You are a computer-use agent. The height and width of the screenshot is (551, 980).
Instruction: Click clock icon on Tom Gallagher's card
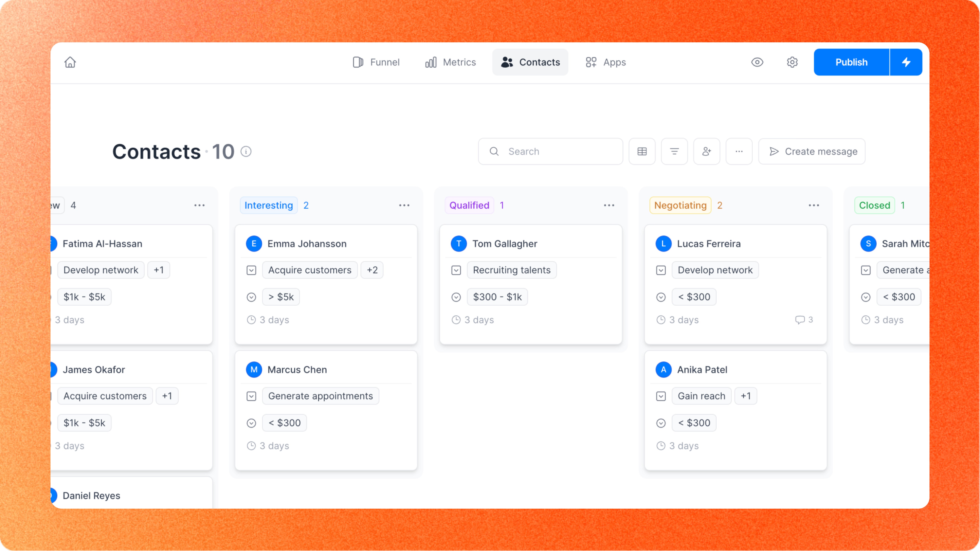pos(456,320)
